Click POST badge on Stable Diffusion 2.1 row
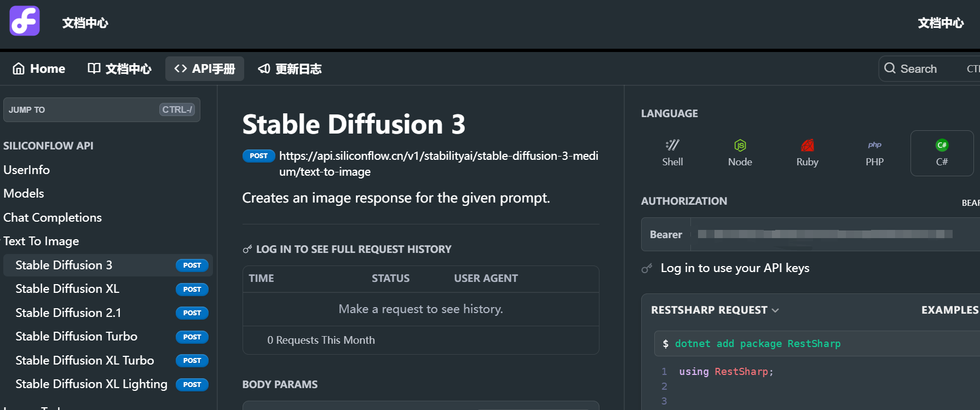The image size is (980, 410). pos(192,313)
